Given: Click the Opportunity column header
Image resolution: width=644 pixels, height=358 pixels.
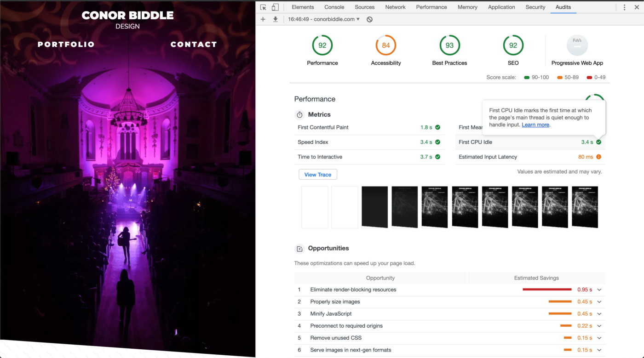Looking at the screenshot, I should point(380,278).
